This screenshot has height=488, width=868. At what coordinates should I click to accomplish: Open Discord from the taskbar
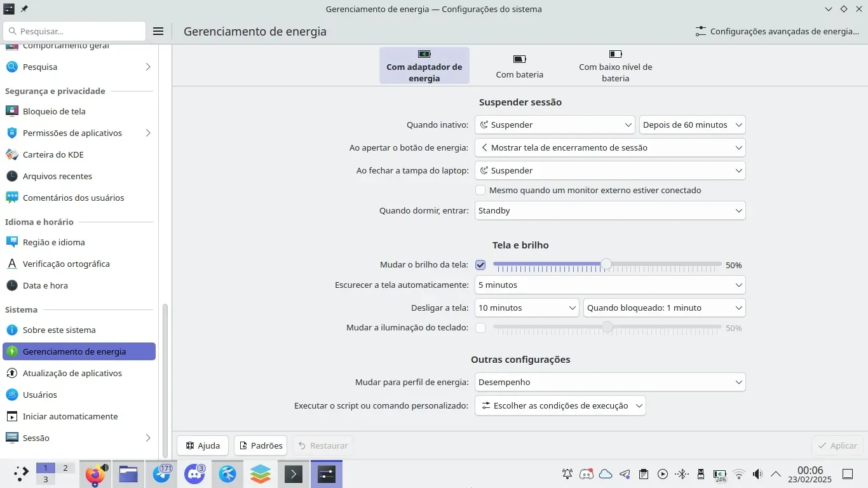194,474
